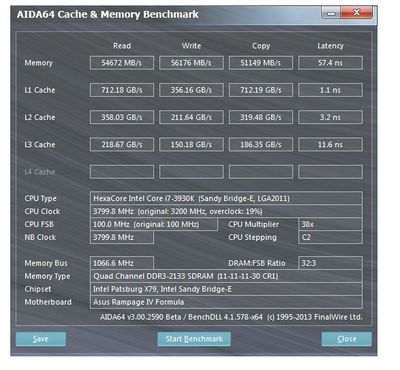This screenshot has height=370, width=400.
Task: Select CPU Clock value 3799.8 MHz overclock
Action: (x=226, y=211)
